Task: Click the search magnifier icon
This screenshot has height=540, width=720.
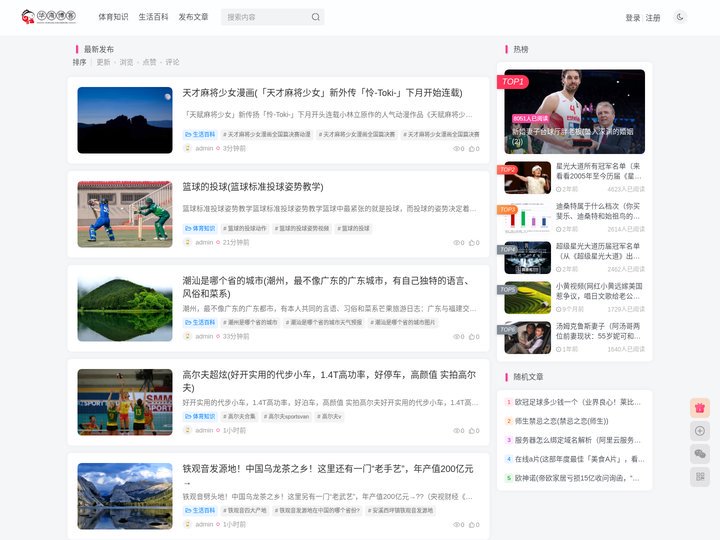Action: [x=315, y=17]
